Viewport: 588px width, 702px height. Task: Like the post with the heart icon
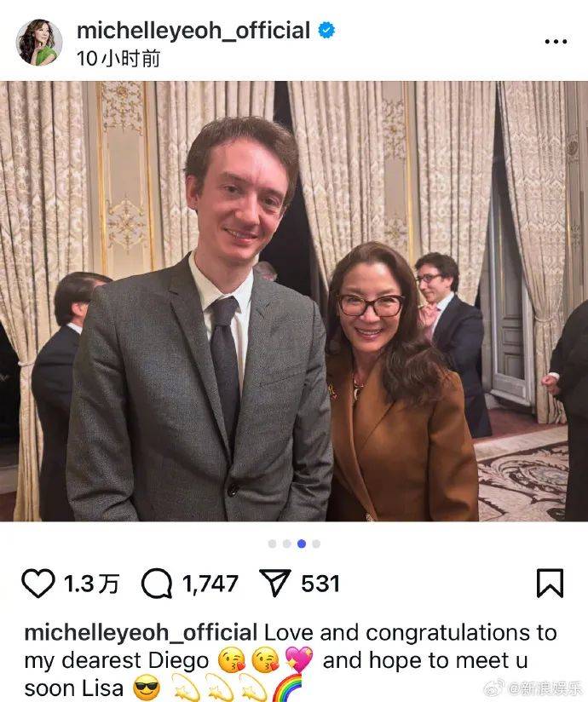tap(38, 584)
